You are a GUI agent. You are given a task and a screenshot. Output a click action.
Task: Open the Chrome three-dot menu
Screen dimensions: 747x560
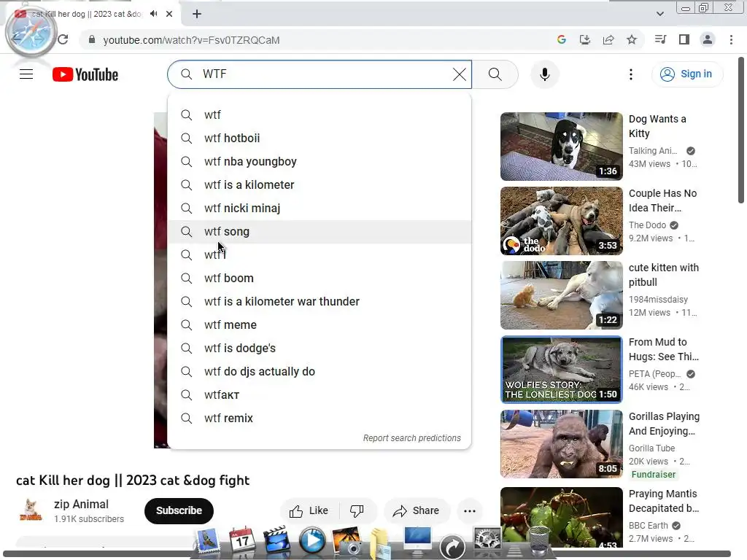tap(731, 39)
